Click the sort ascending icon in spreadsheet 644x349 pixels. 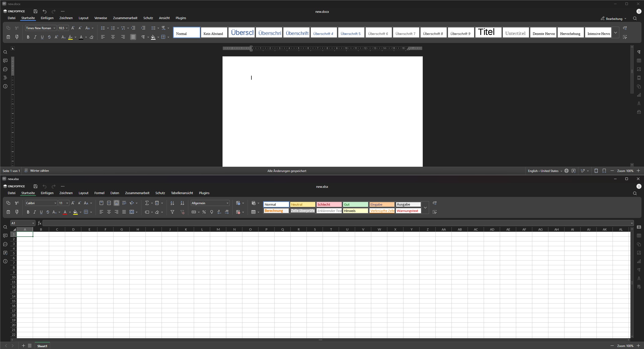point(172,203)
